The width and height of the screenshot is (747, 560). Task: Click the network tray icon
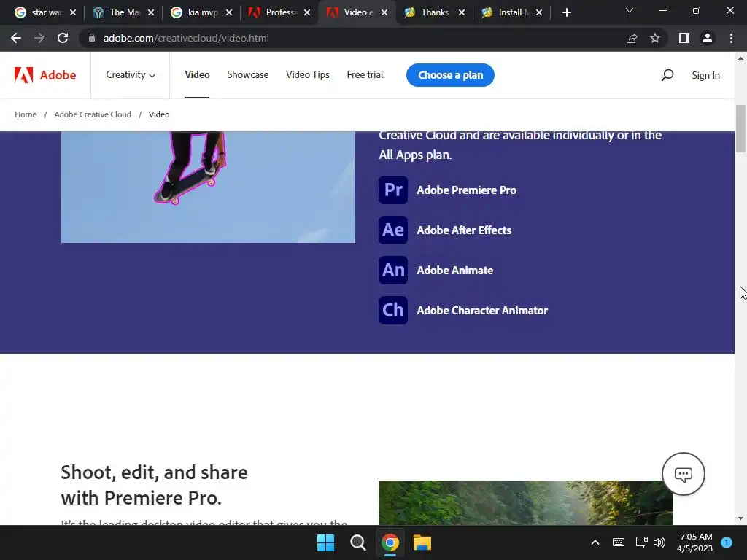pos(641,542)
